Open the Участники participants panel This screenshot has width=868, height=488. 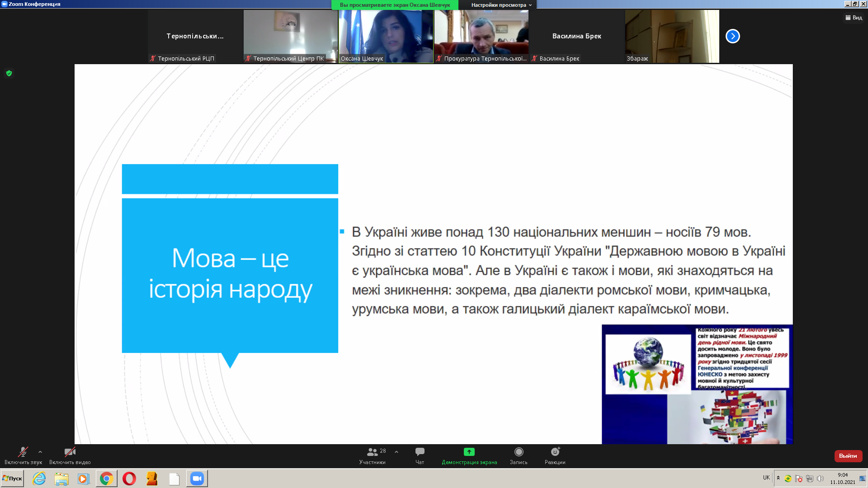click(373, 455)
